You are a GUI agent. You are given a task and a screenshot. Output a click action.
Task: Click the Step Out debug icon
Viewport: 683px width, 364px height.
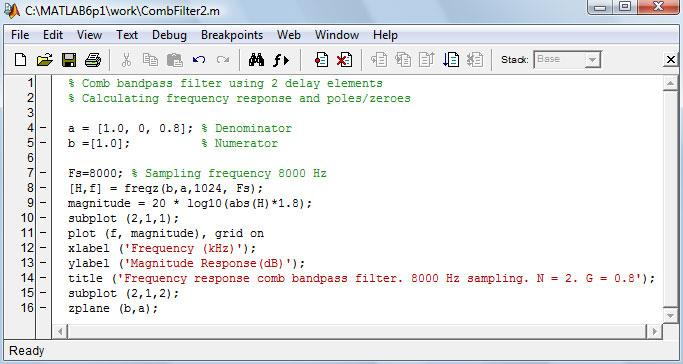point(427,60)
